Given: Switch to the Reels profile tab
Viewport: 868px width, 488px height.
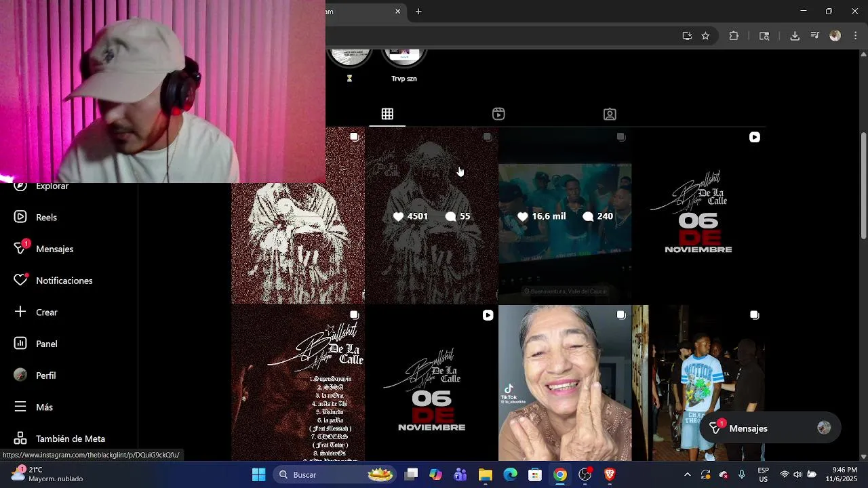Looking at the screenshot, I should pyautogui.click(x=498, y=114).
